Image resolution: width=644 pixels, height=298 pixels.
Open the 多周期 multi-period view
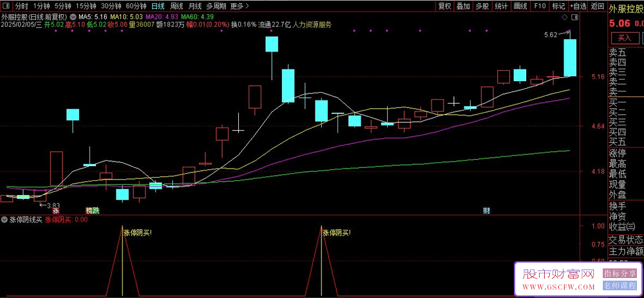(x=216, y=6)
